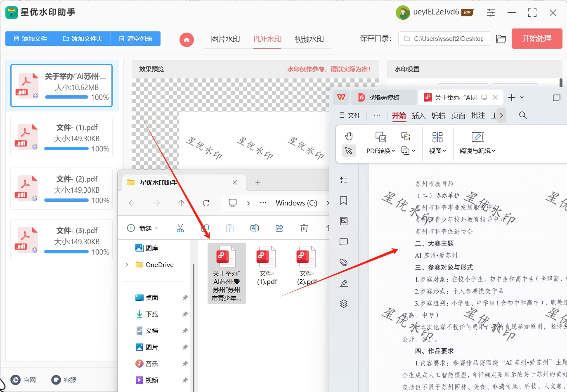
Task: Click Explorer refresh button
Action: [206, 203]
